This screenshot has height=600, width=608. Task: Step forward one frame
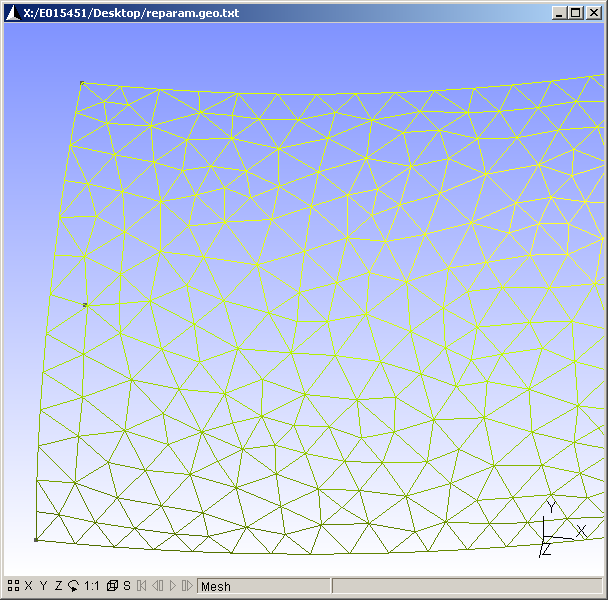point(187,586)
